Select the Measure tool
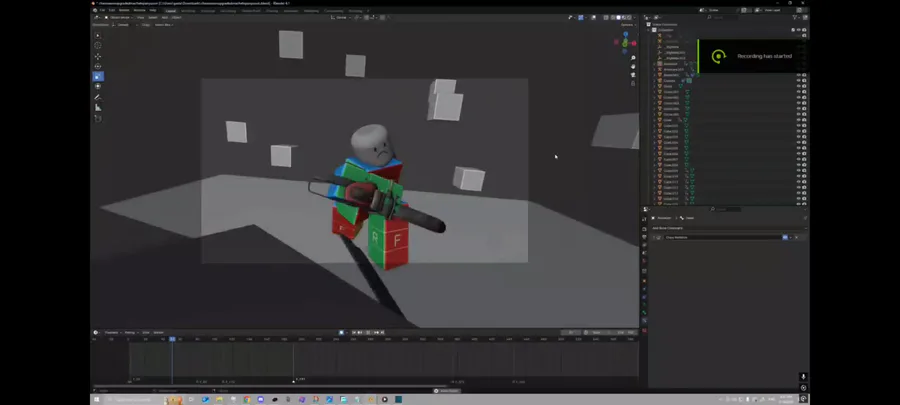This screenshot has height=405, width=900. click(x=98, y=107)
